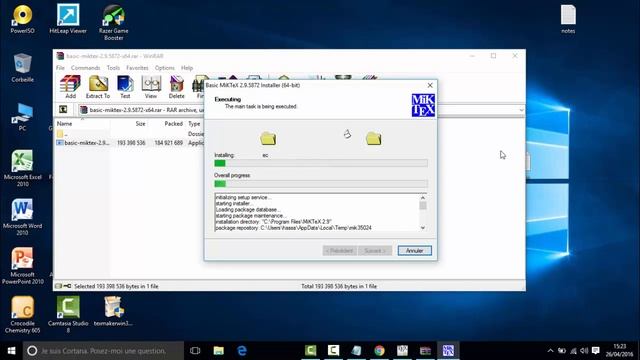Go up one level in WinRAR

coord(63,110)
